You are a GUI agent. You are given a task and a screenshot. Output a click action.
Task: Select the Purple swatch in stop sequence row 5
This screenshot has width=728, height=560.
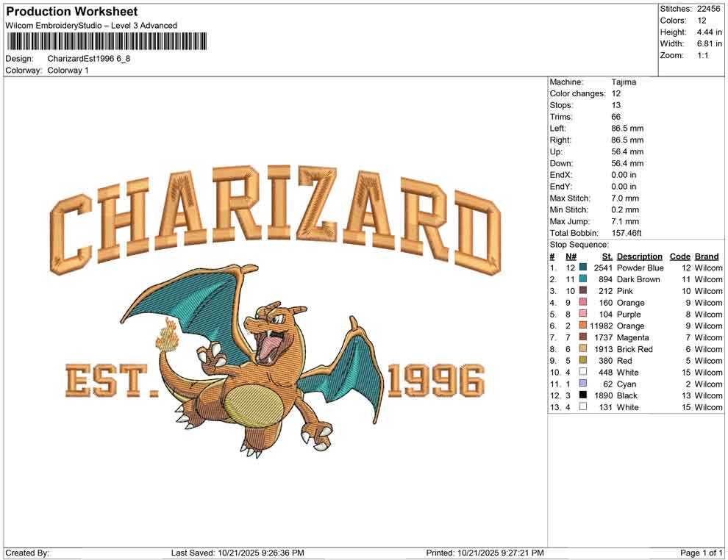tap(582, 314)
